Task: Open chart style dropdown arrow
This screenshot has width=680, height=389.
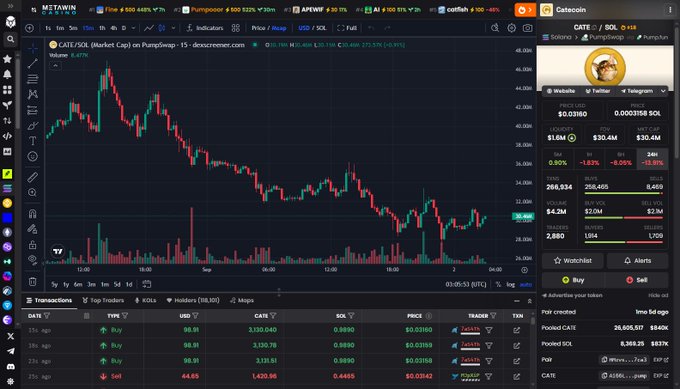Action: pyautogui.click(x=173, y=28)
